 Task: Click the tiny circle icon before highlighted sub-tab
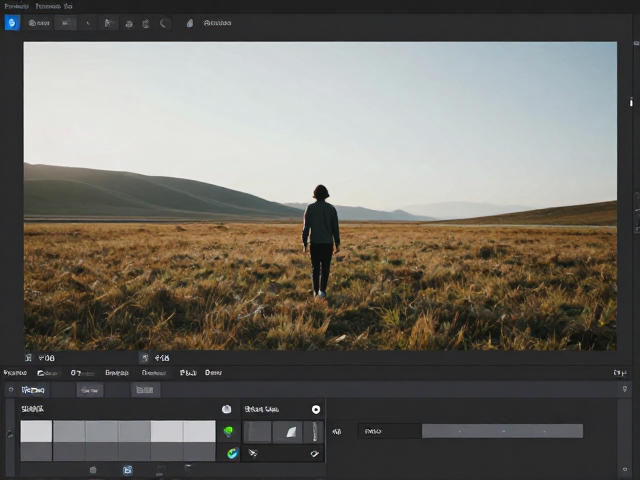11,390
